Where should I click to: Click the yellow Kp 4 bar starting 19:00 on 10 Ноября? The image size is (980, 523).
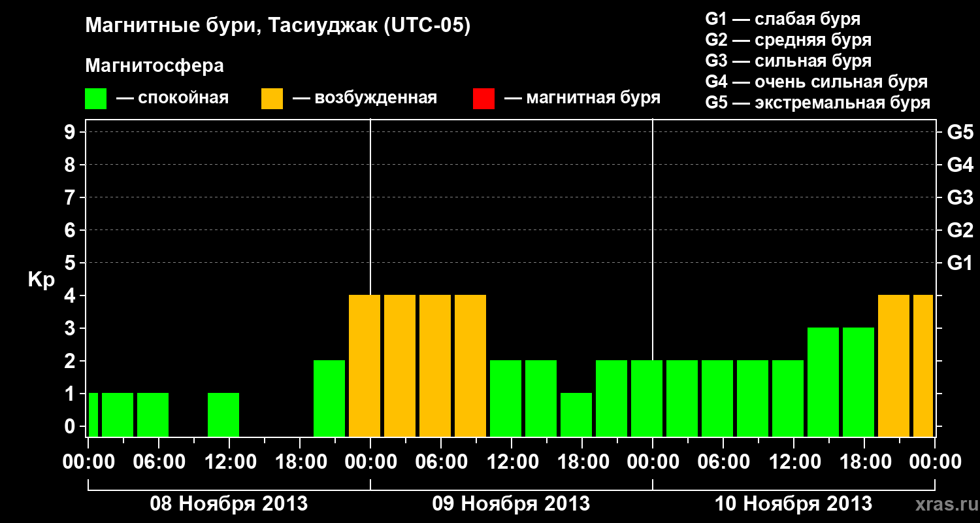coord(894,365)
